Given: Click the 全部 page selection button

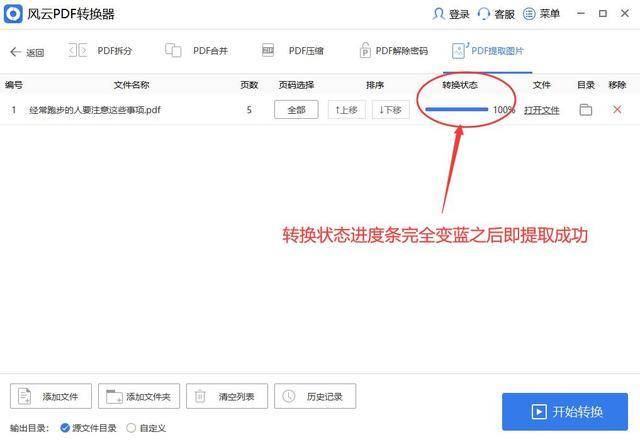Looking at the screenshot, I should [x=296, y=110].
